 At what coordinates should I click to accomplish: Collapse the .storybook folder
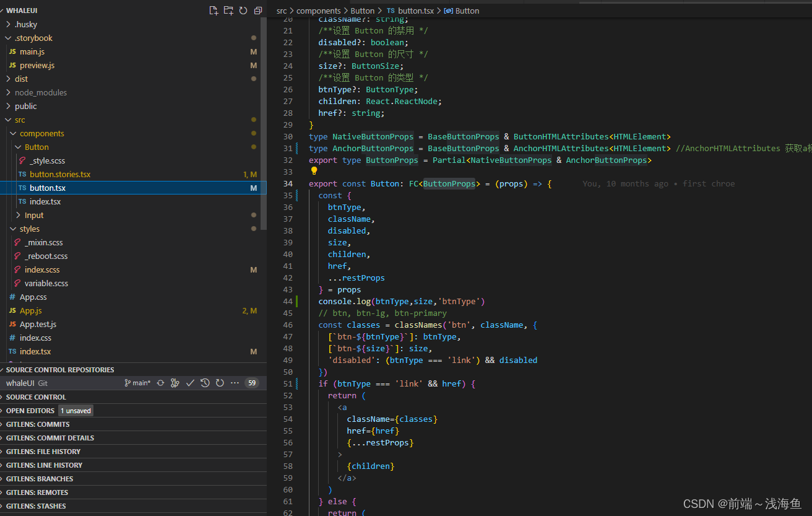pos(9,38)
